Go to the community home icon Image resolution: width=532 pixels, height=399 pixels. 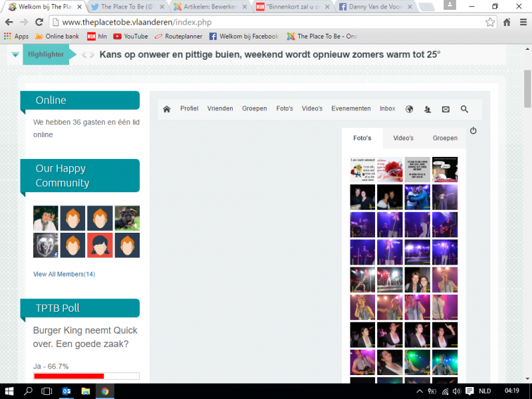167,109
